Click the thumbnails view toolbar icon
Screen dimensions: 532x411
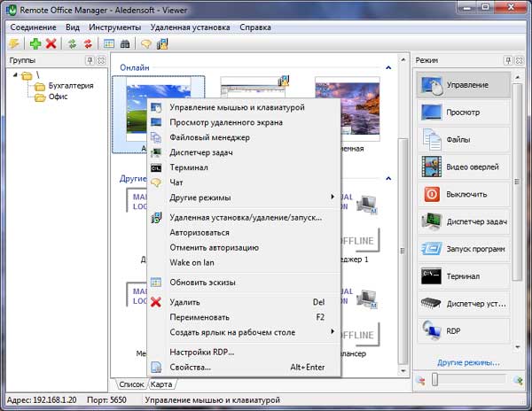(x=109, y=43)
